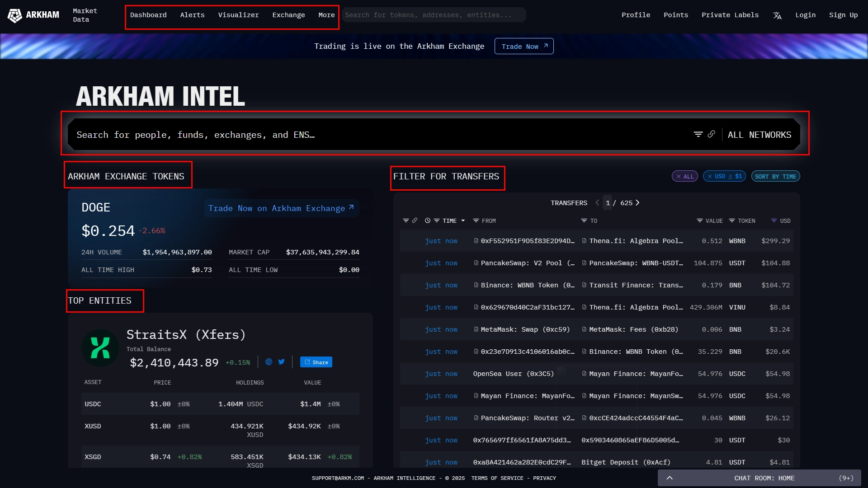
Task: Open the More menu in navigation
Action: tap(326, 15)
